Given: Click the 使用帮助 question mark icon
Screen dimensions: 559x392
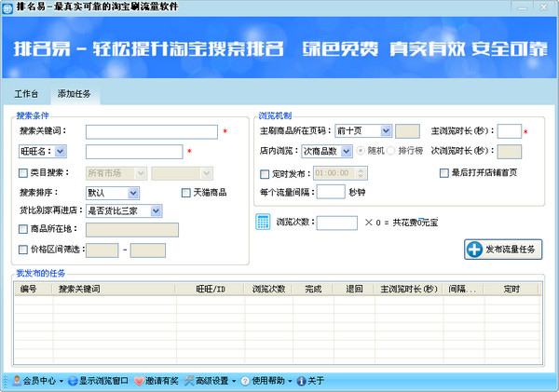Looking at the screenshot, I should (244, 381).
